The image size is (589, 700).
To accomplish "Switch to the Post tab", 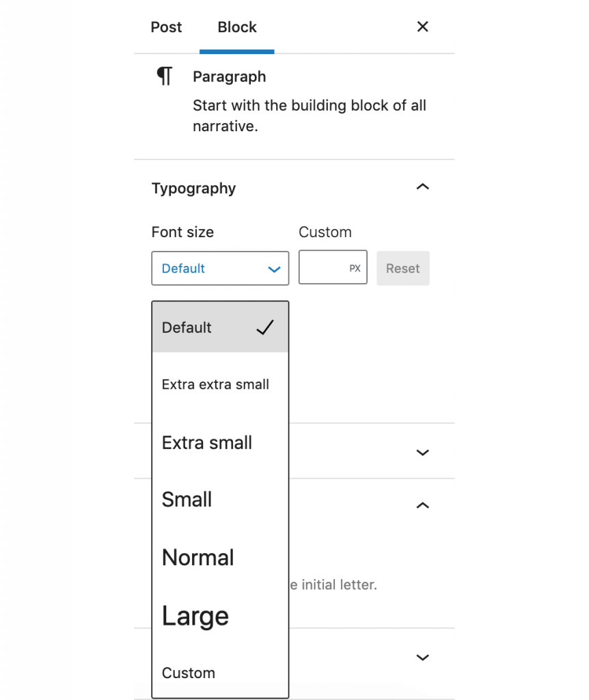I will [166, 27].
